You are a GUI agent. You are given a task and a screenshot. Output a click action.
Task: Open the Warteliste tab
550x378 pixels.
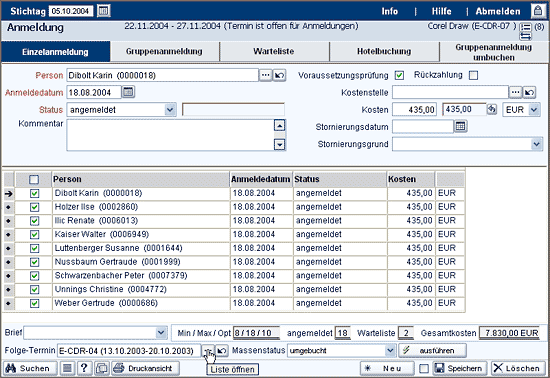click(x=274, y=52)
